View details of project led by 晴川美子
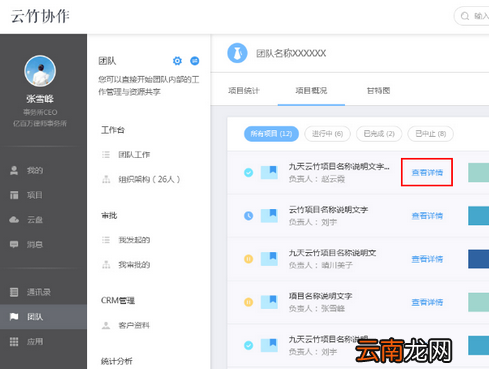 tap(427, 259)
